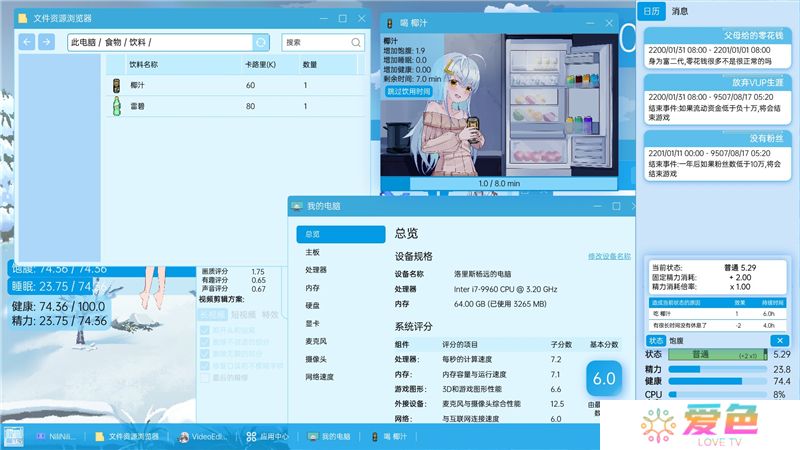The image size is (800, 450).
Task: Open the 父母给的零花钱 event card
Action: pyautogui.click(x=717, y=48)
